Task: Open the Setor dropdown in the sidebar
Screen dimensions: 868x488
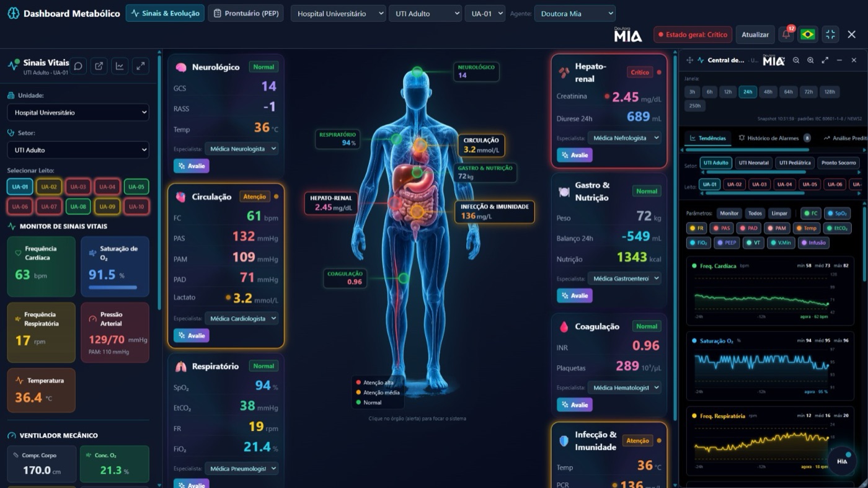Action: coord(78,150)
